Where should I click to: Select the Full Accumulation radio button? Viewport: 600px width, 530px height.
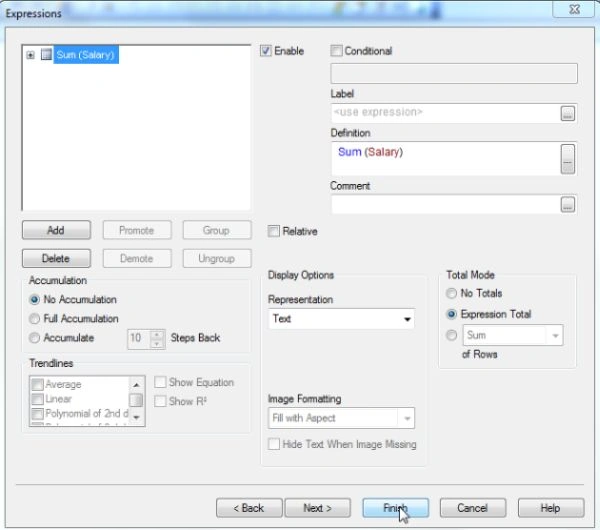tap(34, 319)
